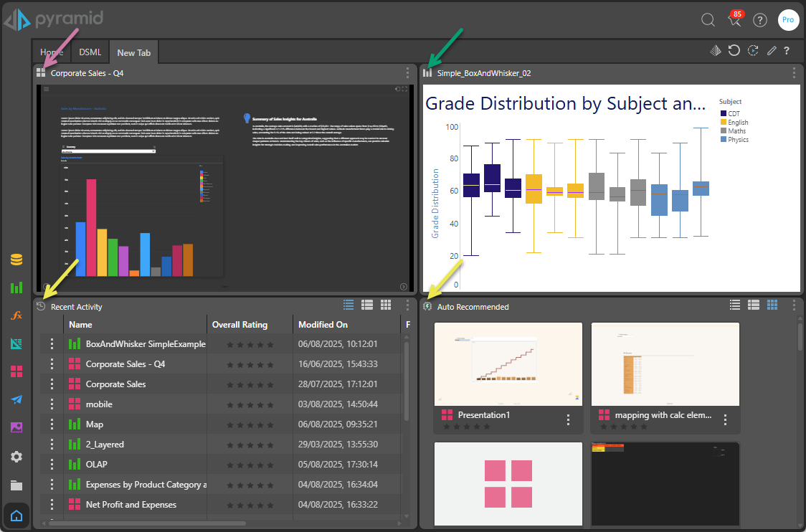Image resolution: width=806 pixels, height=532 pixels.
Task: Switch Recent Activity to detailed card view
Action: tap(367, 305)
